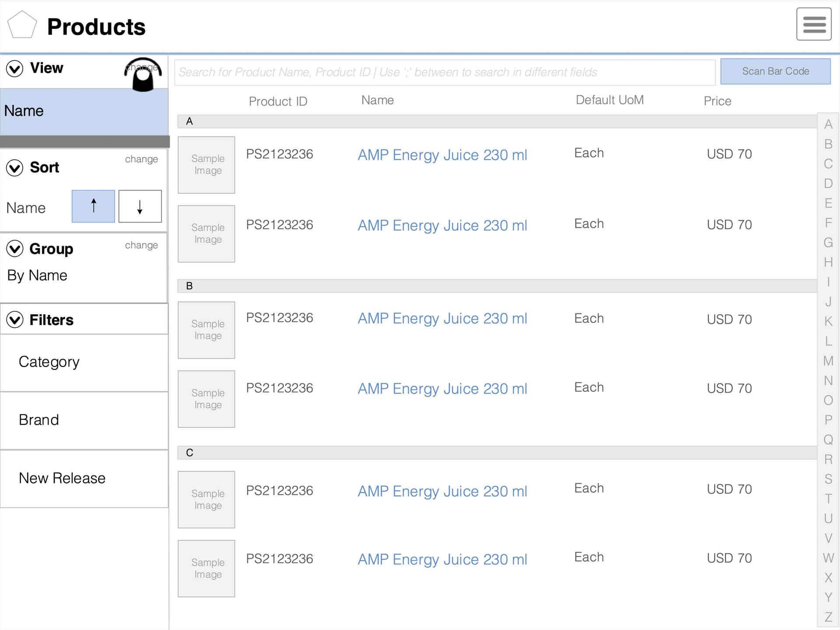Click the first Sample Image thumbnail
The height and width of the screenshot is (630, 840).
click(x=206, y=164)
